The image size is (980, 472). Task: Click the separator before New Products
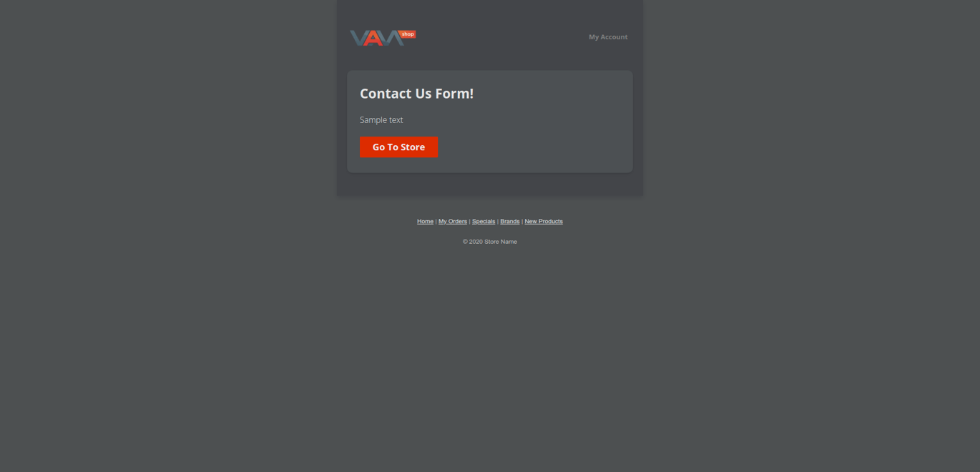tap(522, 222)
